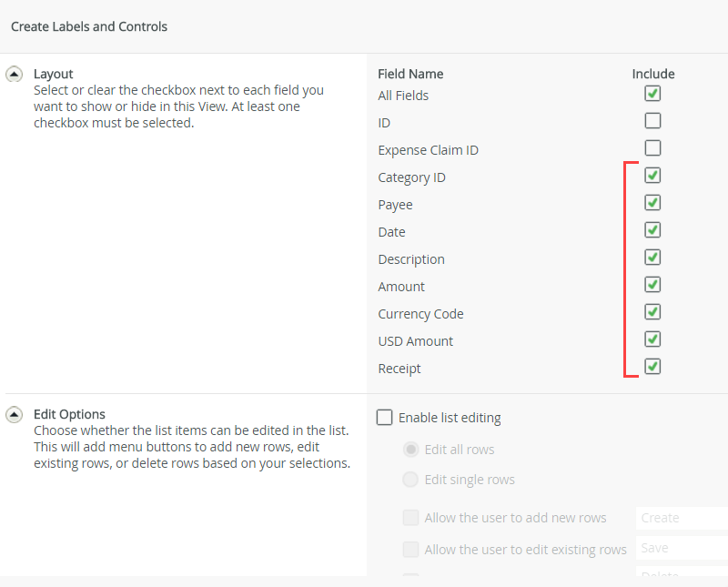Image resolution: width=728 pixels, height=587 pixels.
Task: Select Edit single rows radio button
Action: [411, 480]
